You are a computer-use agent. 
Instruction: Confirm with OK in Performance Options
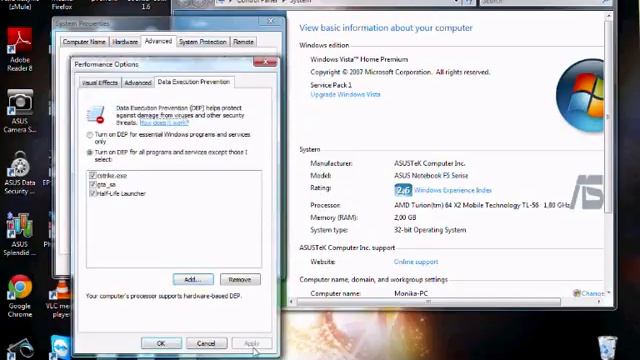(x=161, y=343)
